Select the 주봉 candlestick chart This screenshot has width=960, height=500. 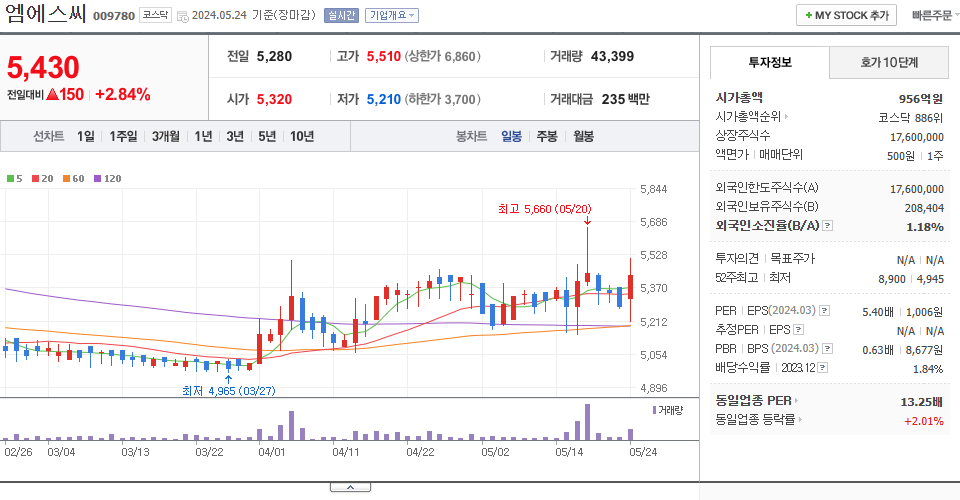pyautogui.click(x=547, y=136)
